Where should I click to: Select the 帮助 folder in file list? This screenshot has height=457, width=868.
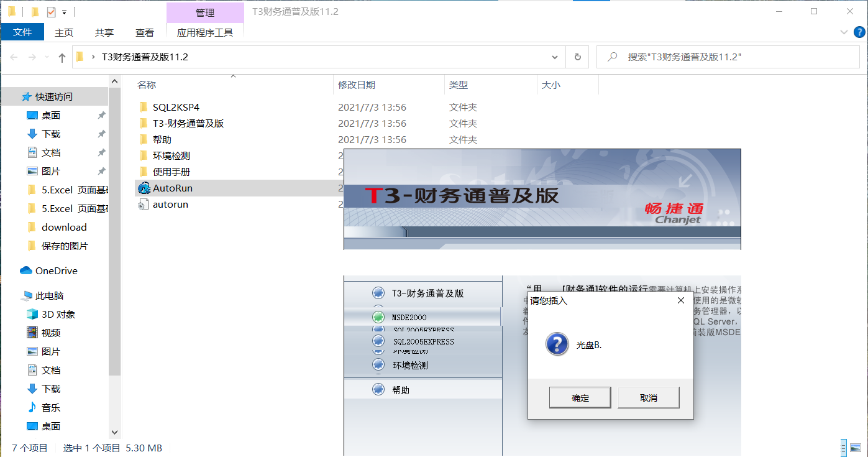pos(162,139)
